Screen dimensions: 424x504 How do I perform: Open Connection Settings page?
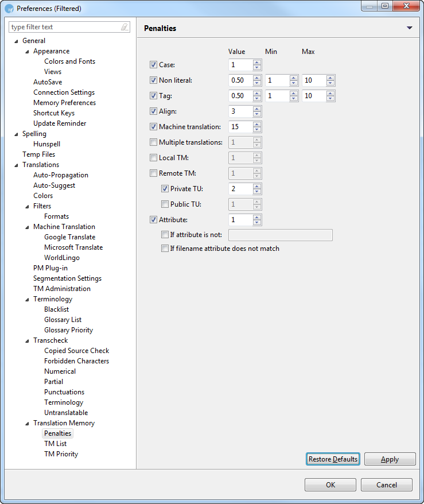click(64, 92)
